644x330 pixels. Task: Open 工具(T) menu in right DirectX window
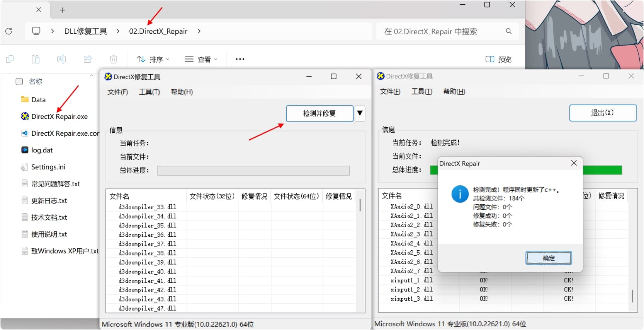pos(422,92)
